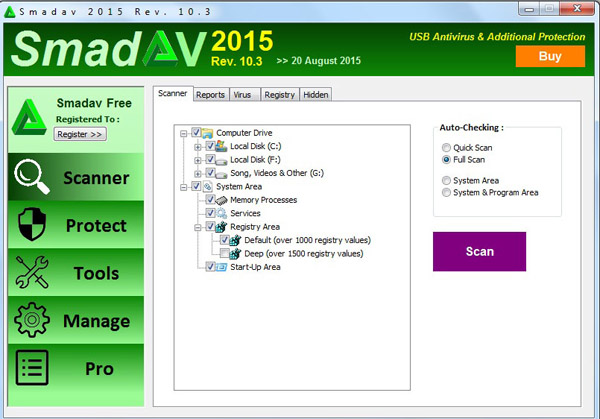Viewport: 600px width, 419px height.
Task: Select the Start-Up Area tree label
Action: coord(255,267)
